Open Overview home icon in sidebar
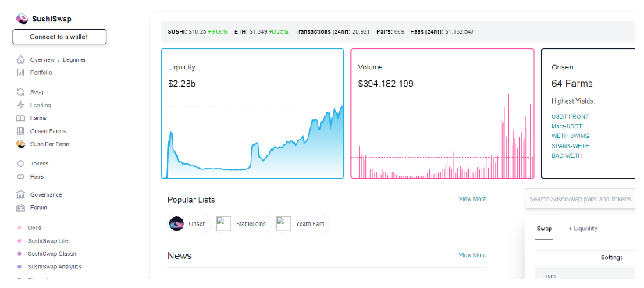644x288 pixels. (20, 60)
